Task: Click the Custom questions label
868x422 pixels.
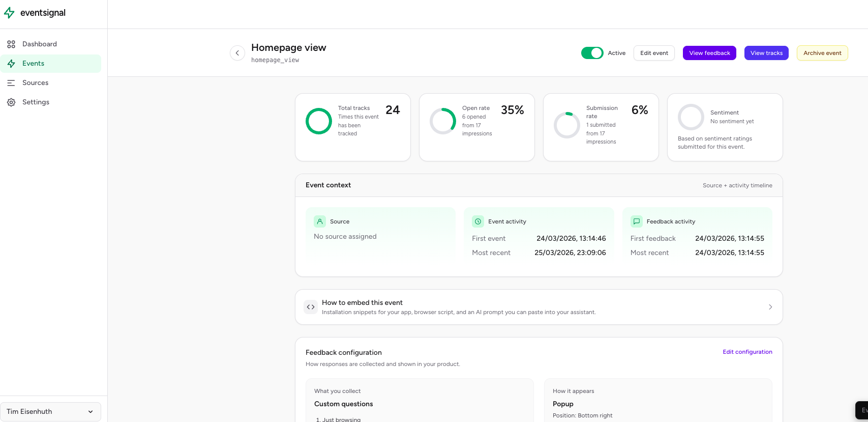Action: pyautogui.click(x=343, y=404)
